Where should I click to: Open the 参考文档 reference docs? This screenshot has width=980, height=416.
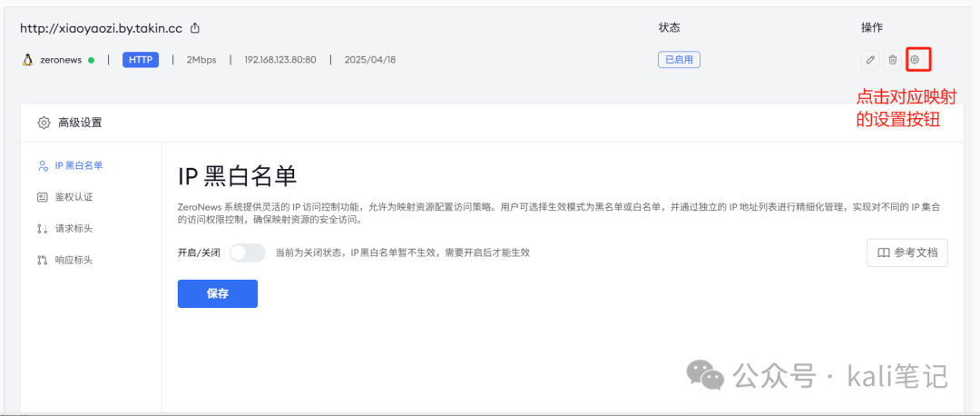coord(907,253)
